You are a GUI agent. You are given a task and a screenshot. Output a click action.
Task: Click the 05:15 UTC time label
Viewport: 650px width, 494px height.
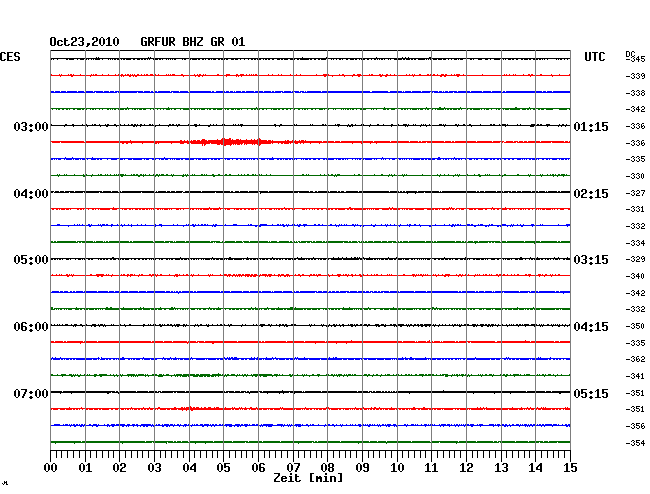click(591, 393)
